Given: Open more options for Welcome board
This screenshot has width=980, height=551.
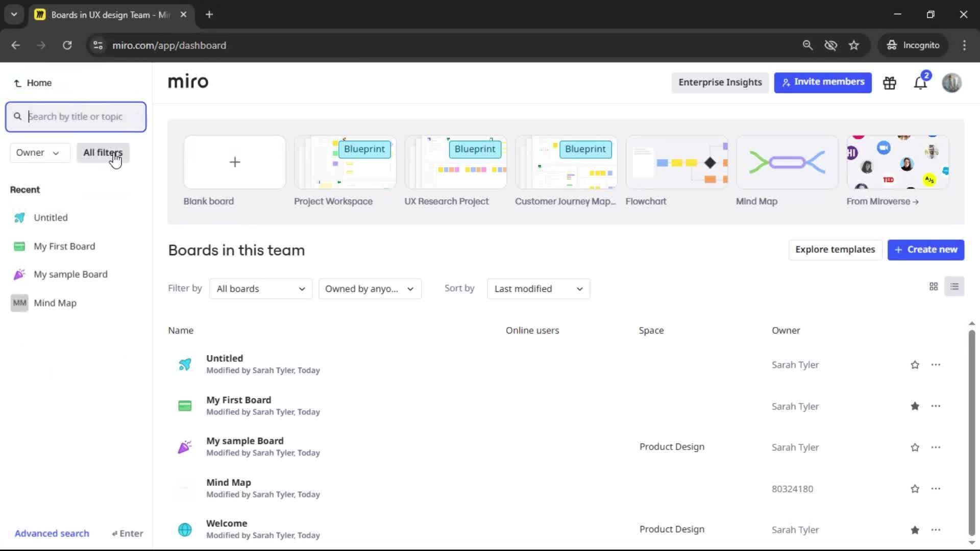Looking at the screenshot, I should point(936,530).
